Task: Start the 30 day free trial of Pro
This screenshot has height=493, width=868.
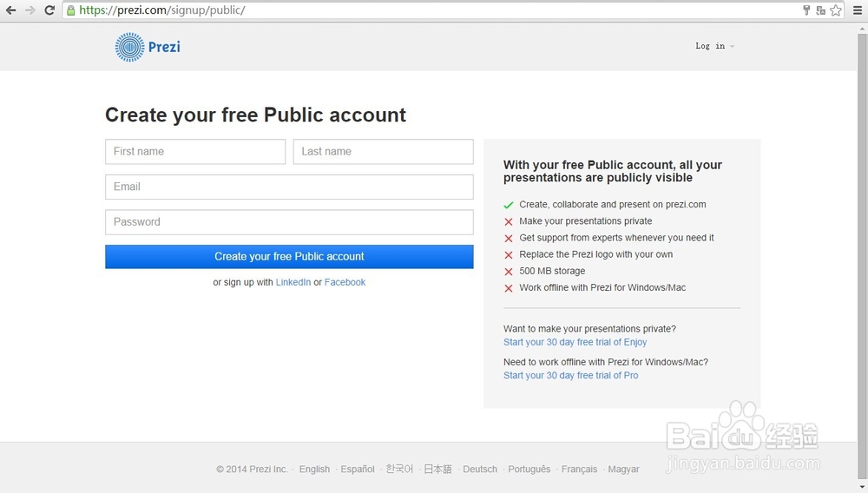Action: [x=571, y=375]
